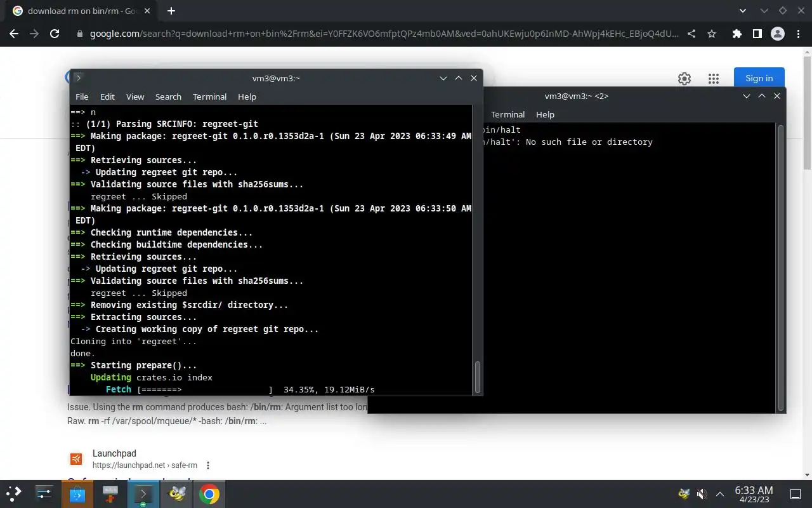
Task: Open Help menu in the <2> terminal window
Action: click(x=545, y=114)
